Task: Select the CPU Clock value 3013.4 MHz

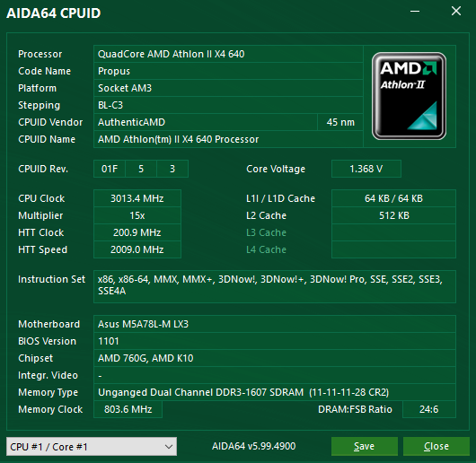Action: 137,198
